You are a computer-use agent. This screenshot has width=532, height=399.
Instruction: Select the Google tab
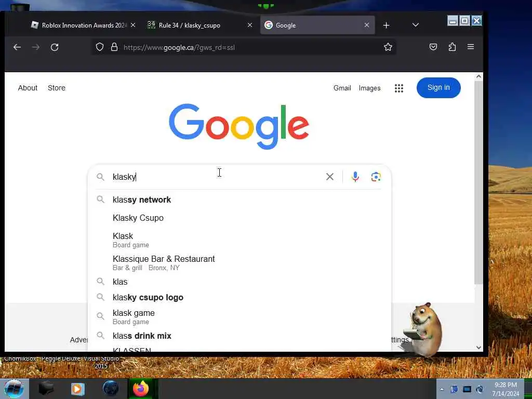[x=317, y=25]
